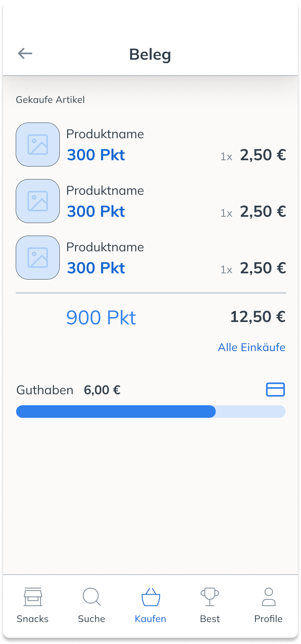The image size is (301, 644).
Task: Open the Alle Einkäufe link
Action: [251, 347]
